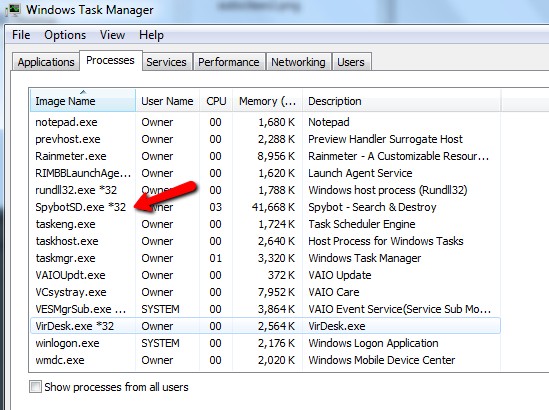Image resolution: width=549 pixels, height=410 pixels.
Task: Click CPU value 03 in SpybotSD row
Action: 215,207
